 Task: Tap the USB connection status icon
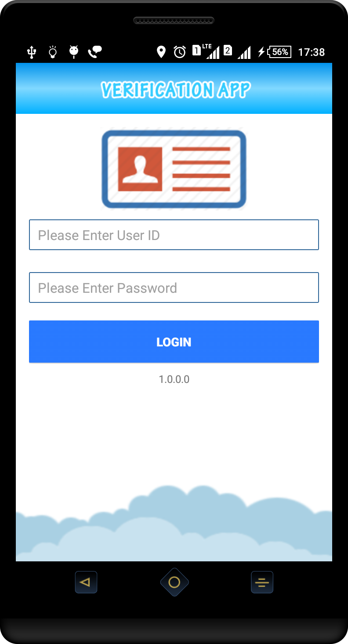(x=31, y=52)
